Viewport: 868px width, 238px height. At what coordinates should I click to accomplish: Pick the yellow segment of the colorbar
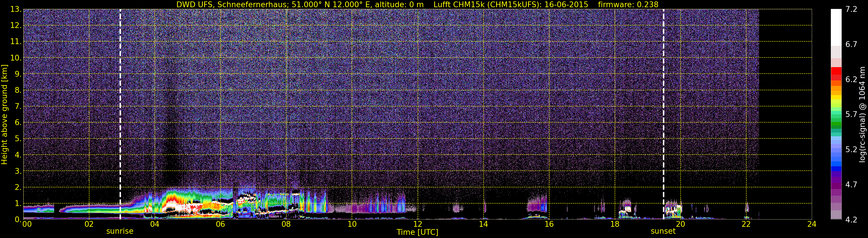[836, 97]
